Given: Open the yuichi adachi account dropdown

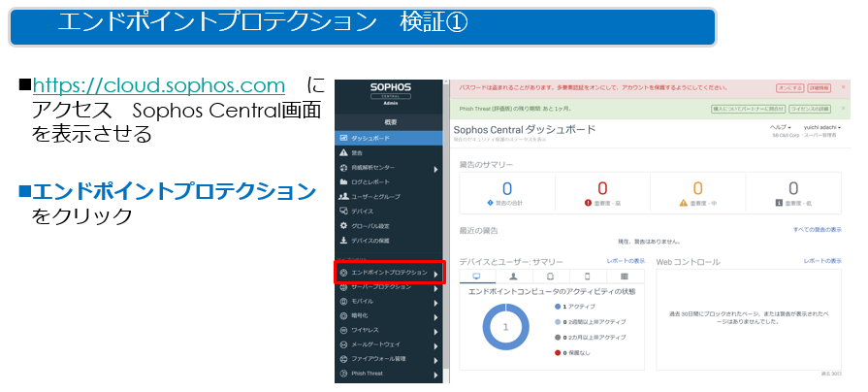Looking at the screenshot, I should pos(822,127).
